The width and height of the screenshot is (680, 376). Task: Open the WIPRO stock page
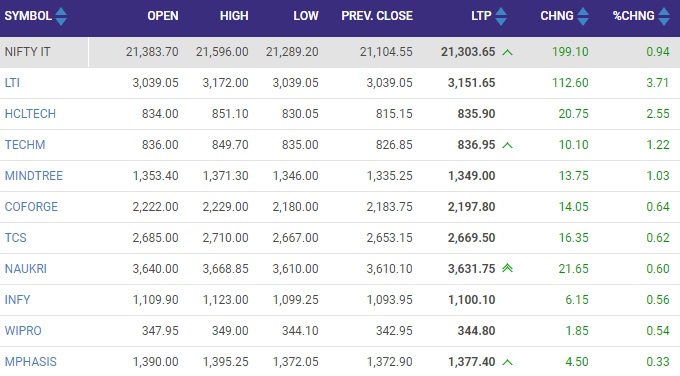(23, 331)
